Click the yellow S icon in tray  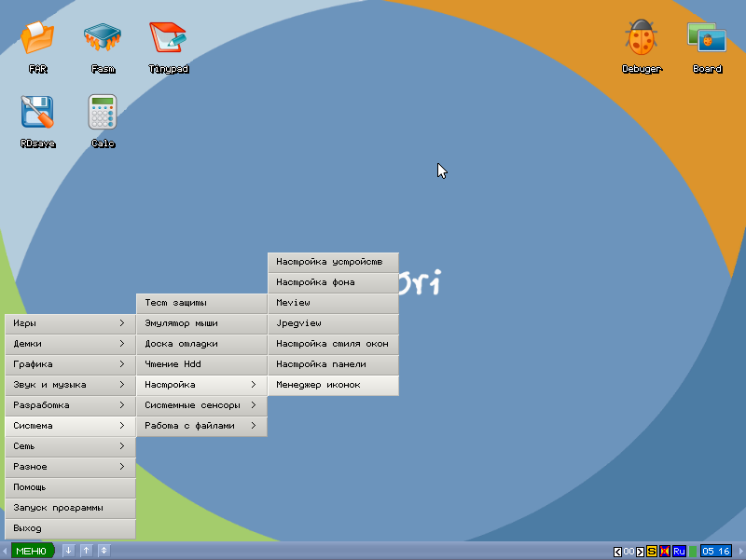tap(652, 552)
